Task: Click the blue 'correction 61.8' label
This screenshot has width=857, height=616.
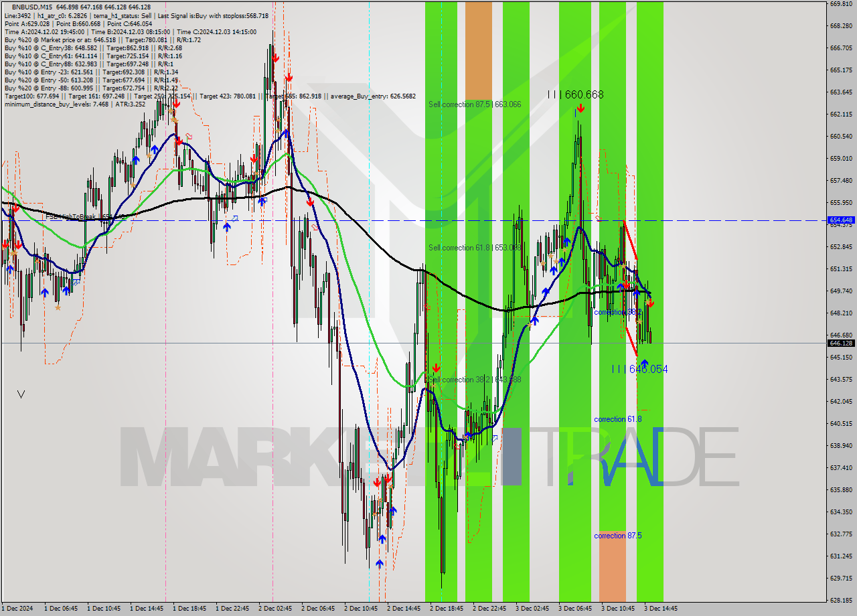Action: click(x=618, y=419)
